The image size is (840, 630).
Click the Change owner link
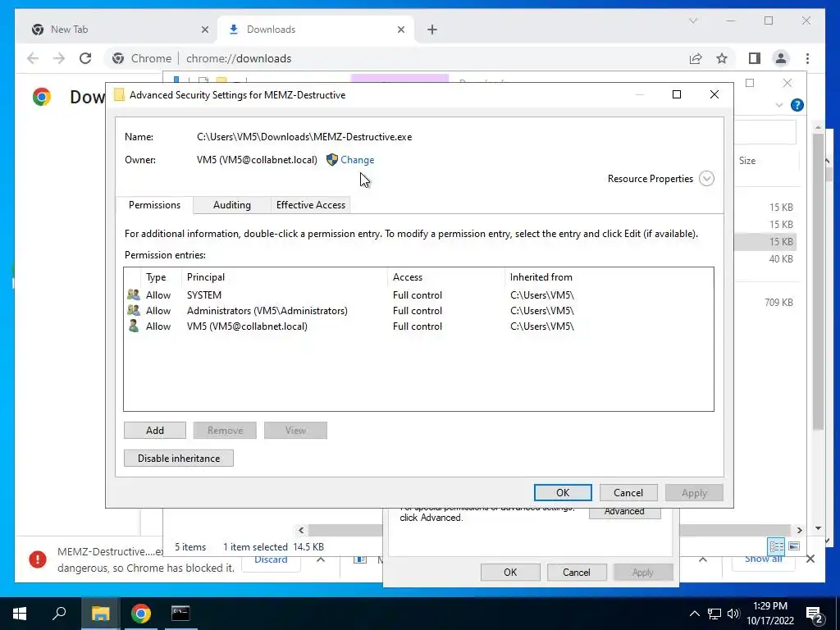(357, 160)
